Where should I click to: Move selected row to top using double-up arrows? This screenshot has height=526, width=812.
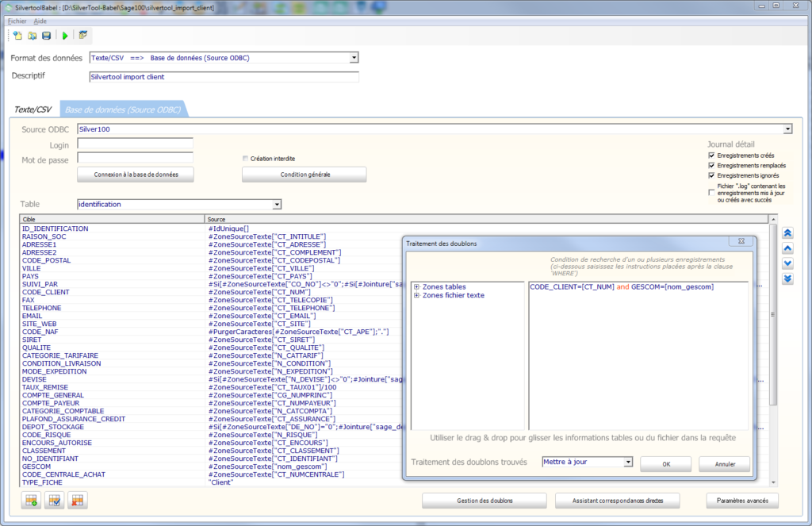[787, 232]
